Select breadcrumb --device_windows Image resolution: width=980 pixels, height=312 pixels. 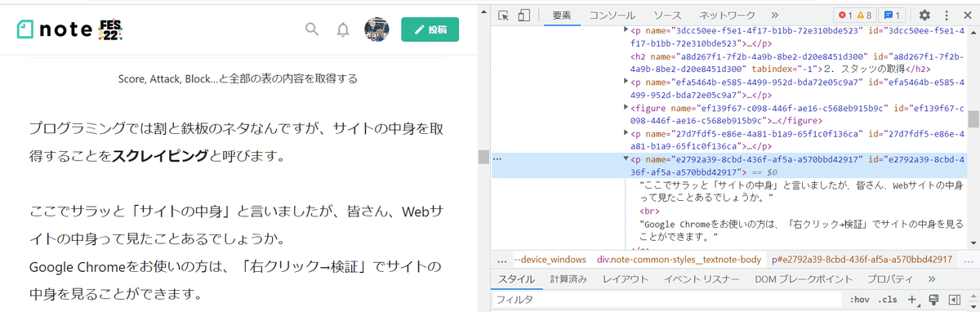coord(550,260)
